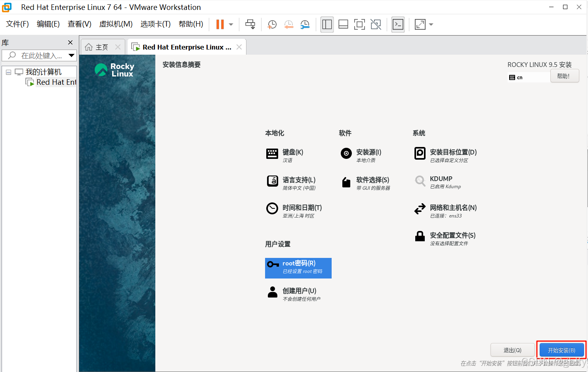Open 网络和主机名(N) network settings
Screen dimensions: 588x372
(446, 211)
